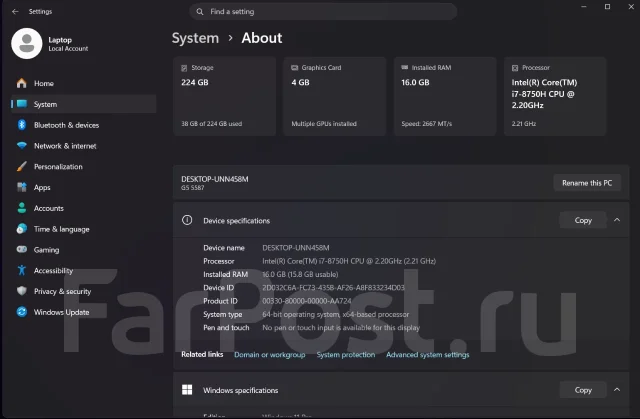
Task: Click the Product ID value 00330-80000-00000-AA724
Action: [307, 301]
